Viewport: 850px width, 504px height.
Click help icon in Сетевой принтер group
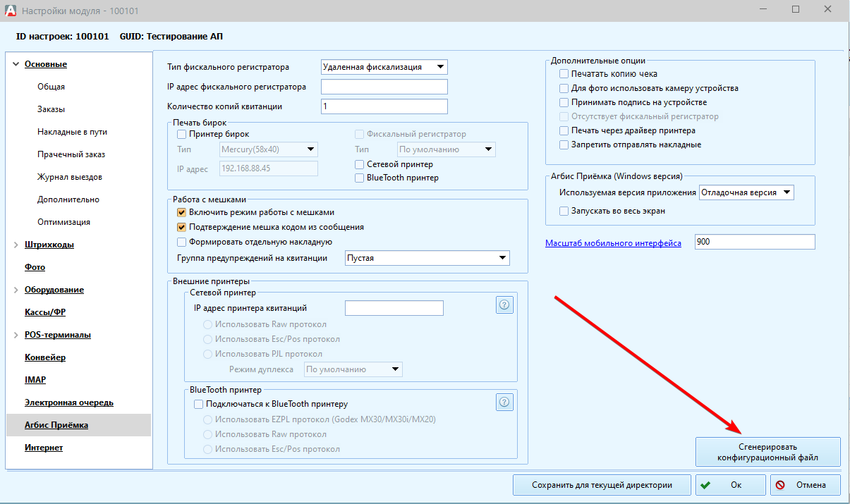[504, 305]
